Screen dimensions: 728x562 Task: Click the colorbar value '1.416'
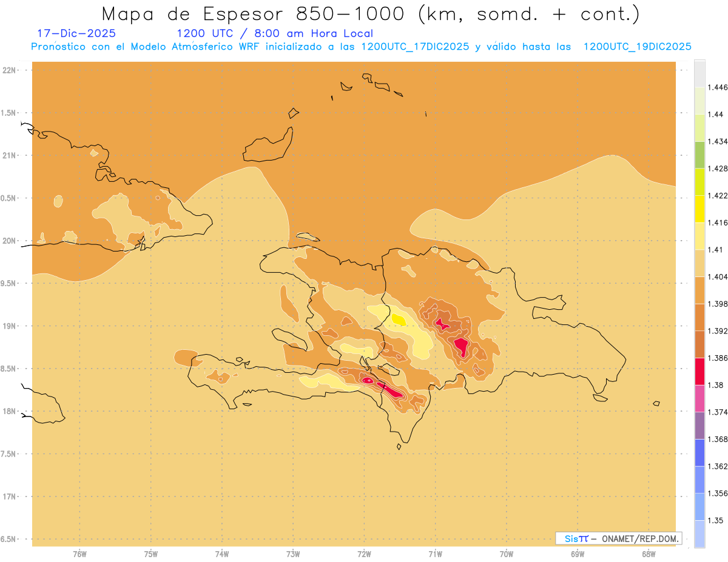pos(718,222)
